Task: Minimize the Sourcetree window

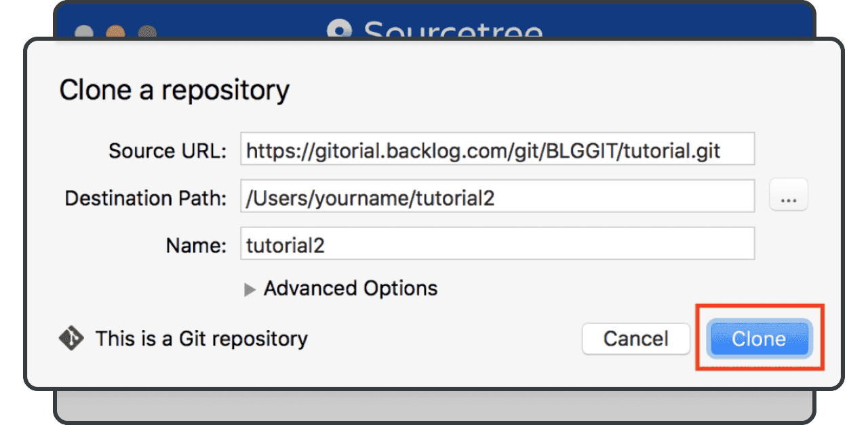Action: tap(116, 33)
